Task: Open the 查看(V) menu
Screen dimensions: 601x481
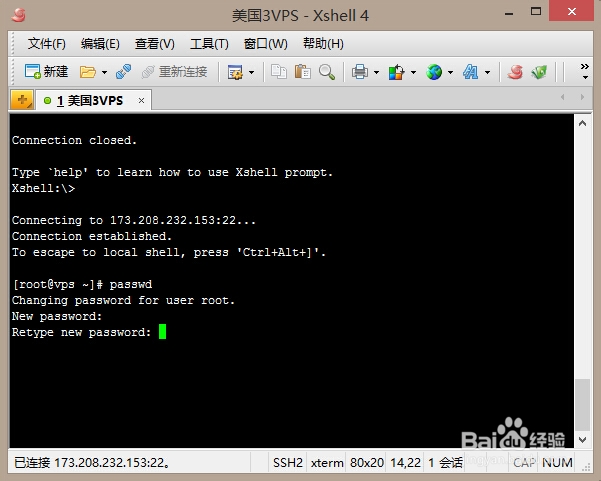Action: tap(154, 44)
